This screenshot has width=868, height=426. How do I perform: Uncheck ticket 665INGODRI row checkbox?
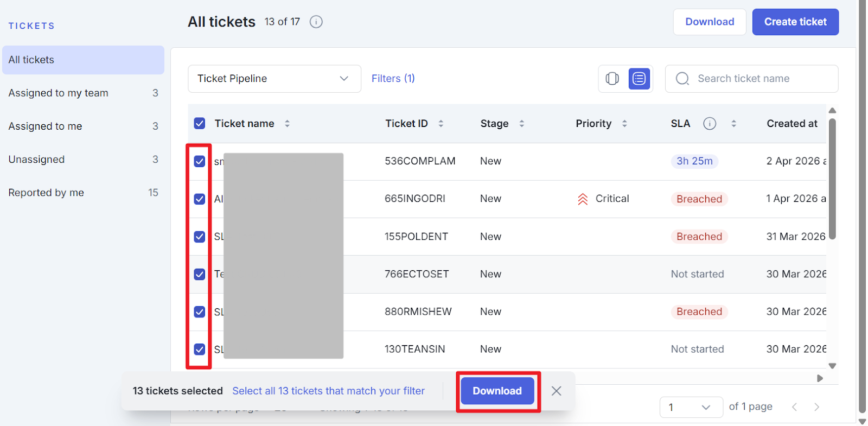(x=200, y=199)
